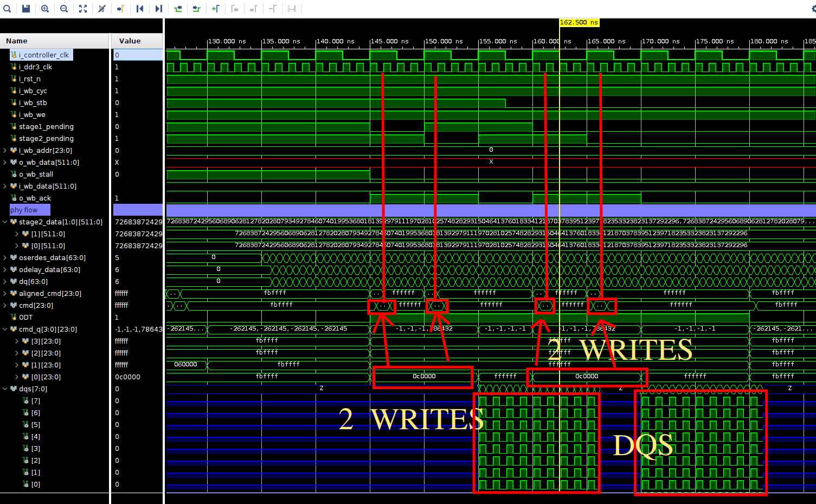
Task: Add a marker to waveform
Action: [216, 9]
